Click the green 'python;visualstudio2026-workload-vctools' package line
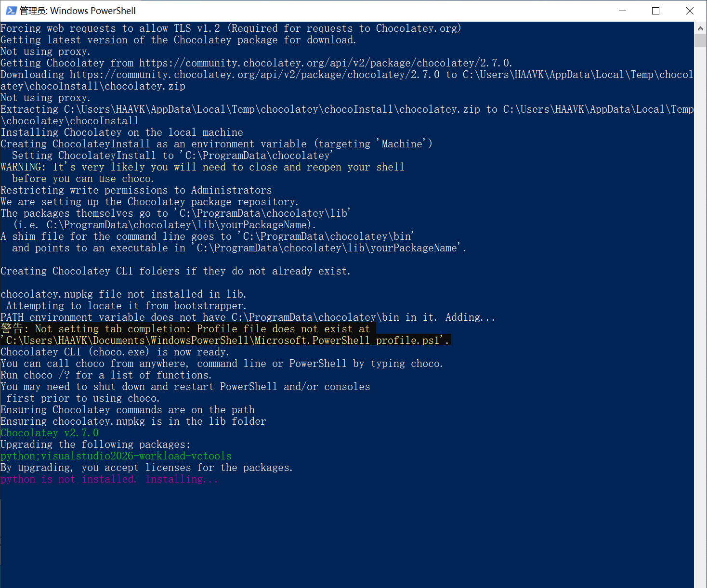This screenshot has width=707, height=588. (116, 456)
